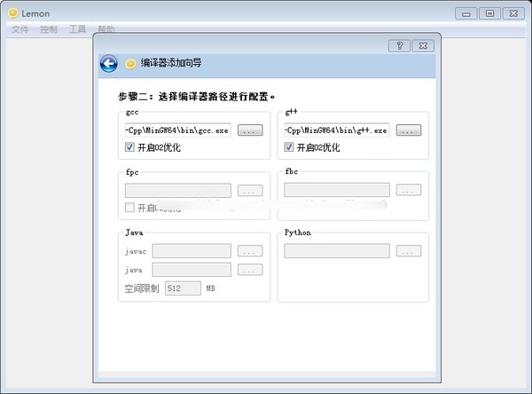Image resolution: width=532 pixels, height=394 pixels.
Task: Browse for g++ compiler path
Action: pyautogui.click(x=409, y=130)
